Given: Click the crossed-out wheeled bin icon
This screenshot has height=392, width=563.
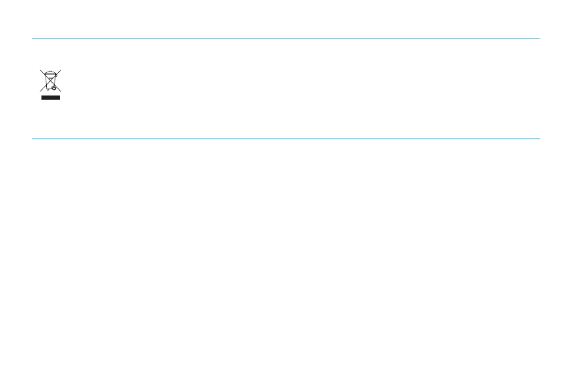Looking at the screenshot, I should coord(50,81).
